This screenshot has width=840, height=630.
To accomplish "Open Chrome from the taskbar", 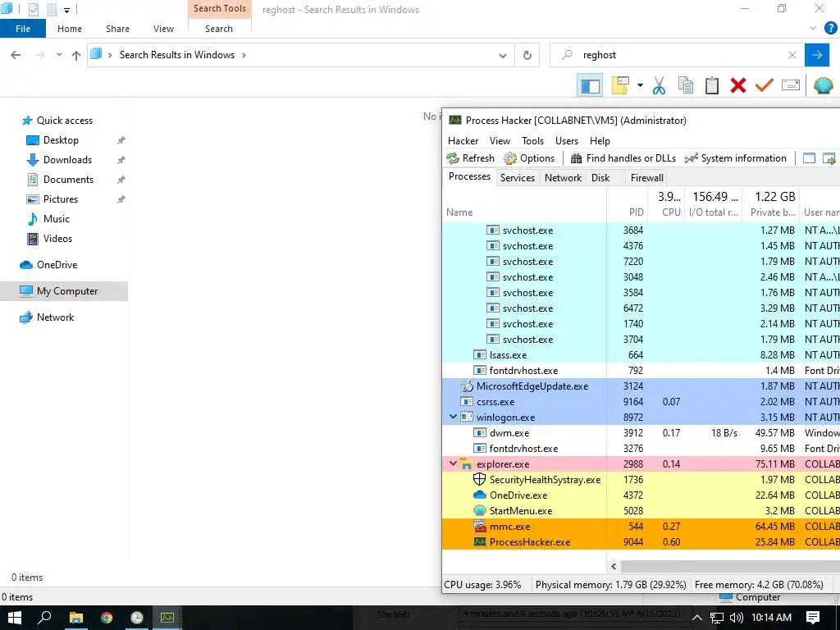I will [x=106, y=618].
